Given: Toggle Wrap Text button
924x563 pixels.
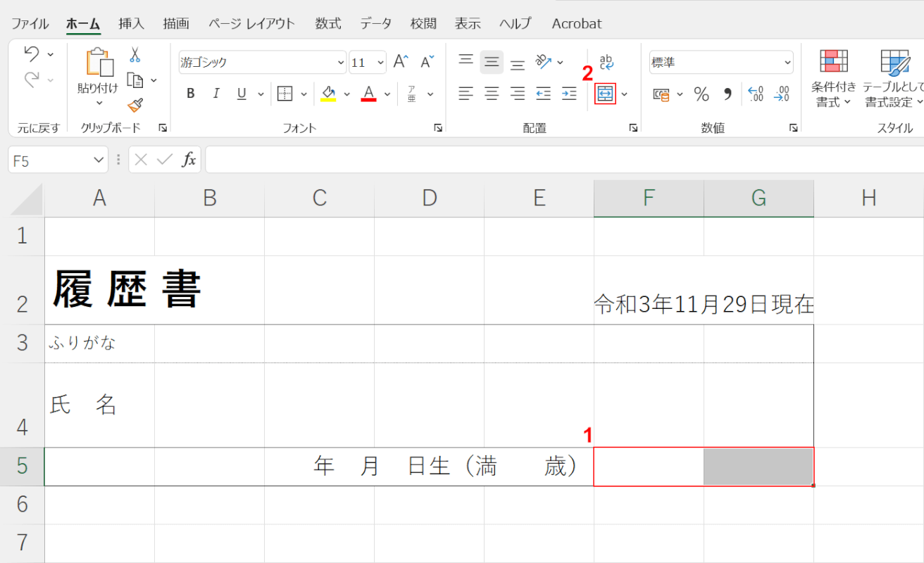Looking at the screenshot, I should click(x=606, y=62).
